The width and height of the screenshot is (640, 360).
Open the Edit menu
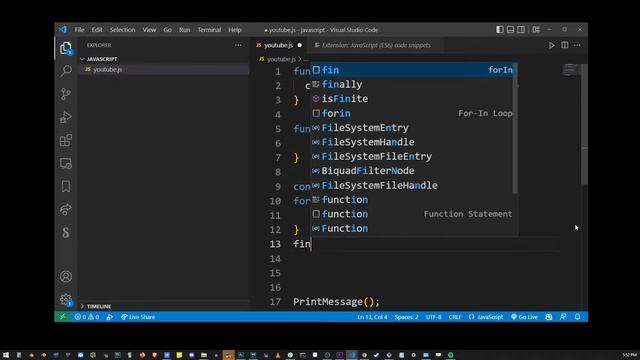[x=97, y=30]
